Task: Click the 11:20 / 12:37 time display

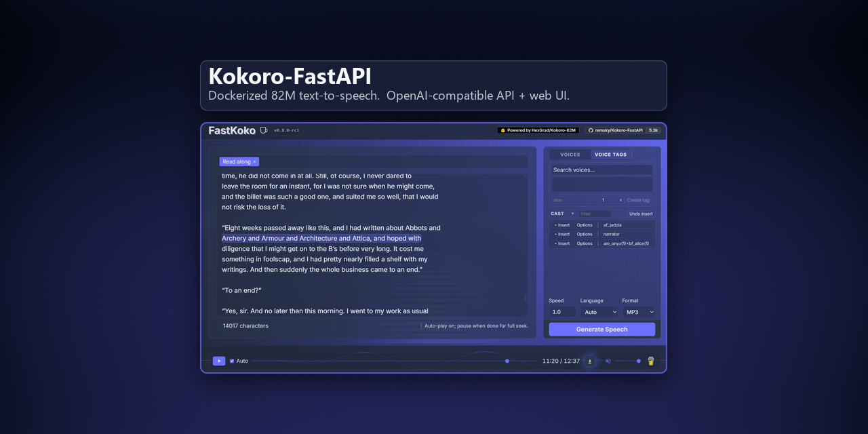Action: pos(561,361)
